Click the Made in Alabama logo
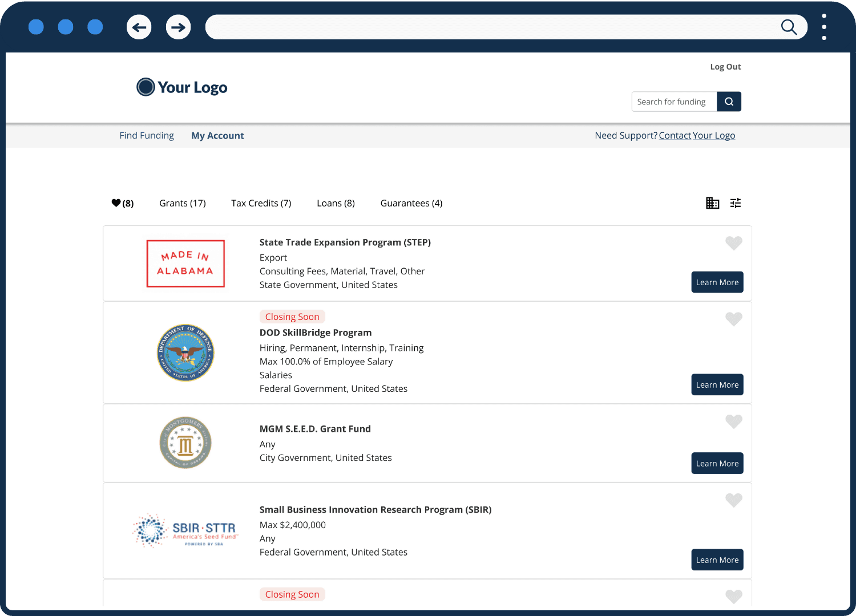The image size is (856, 616). [x=185, y=264]
